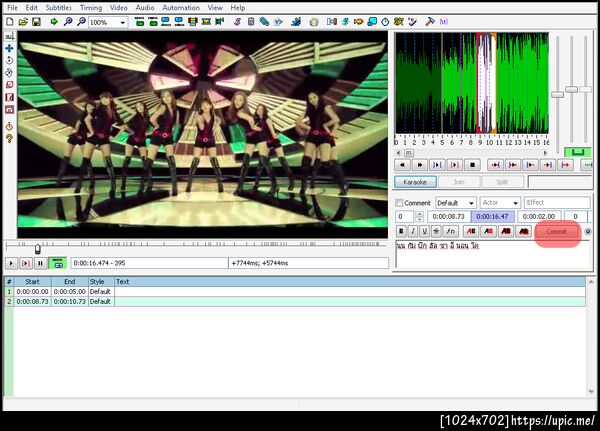
Task: Play the current line audio
Action: 455,165
